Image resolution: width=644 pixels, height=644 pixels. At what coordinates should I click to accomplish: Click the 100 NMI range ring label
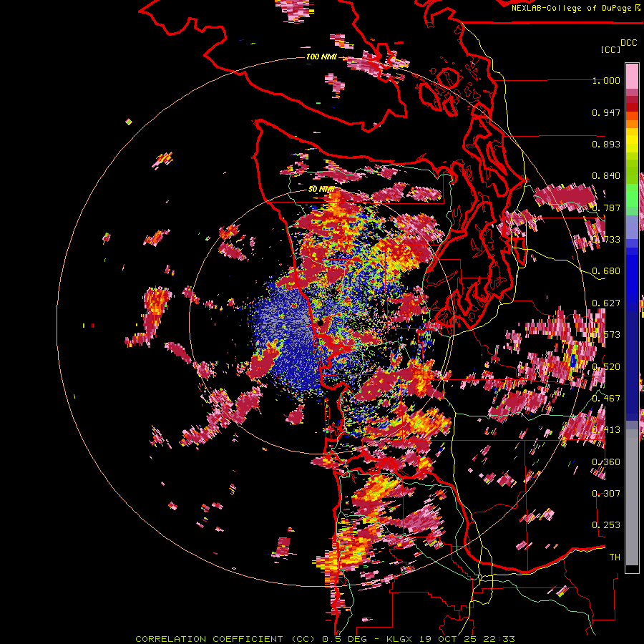click(x=321, y=57)
